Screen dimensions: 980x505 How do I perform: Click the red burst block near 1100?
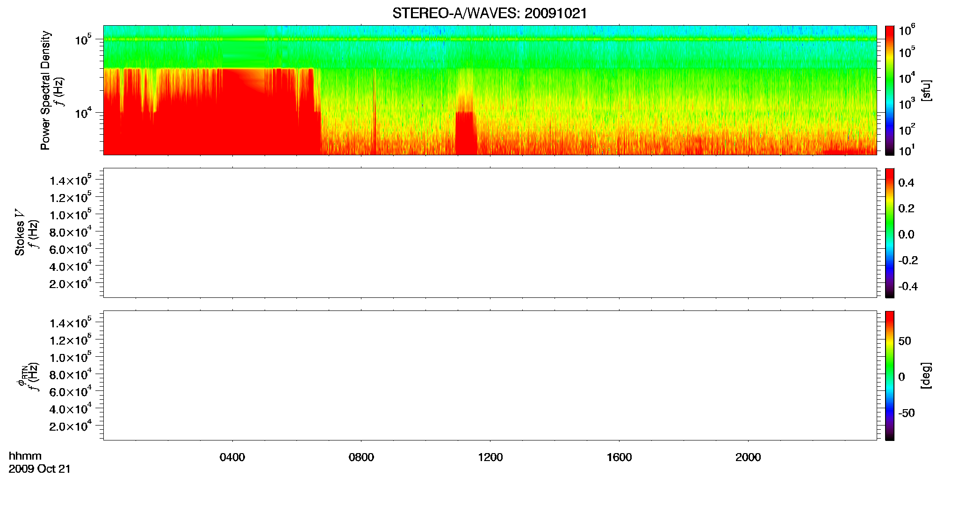(x=465, y=133)
